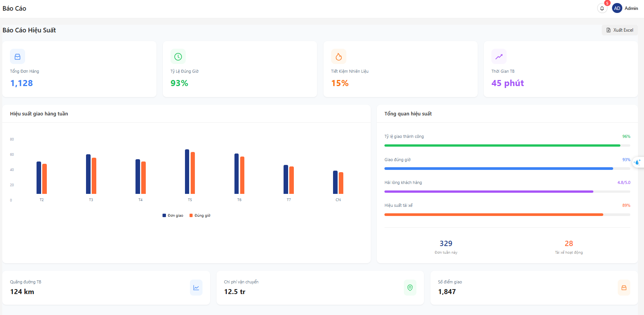
Task: Click the Tổng Đơn Hàng inbox icon
Action: point(18,57)
